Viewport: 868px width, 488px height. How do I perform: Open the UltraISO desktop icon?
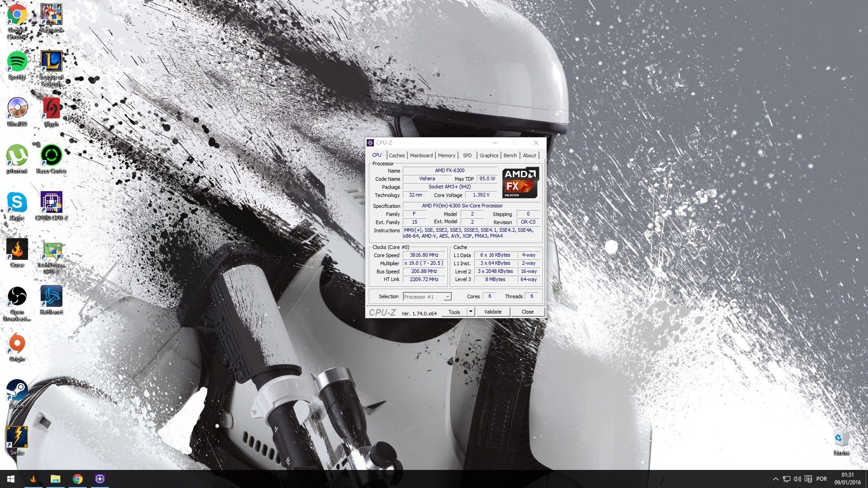17,112
